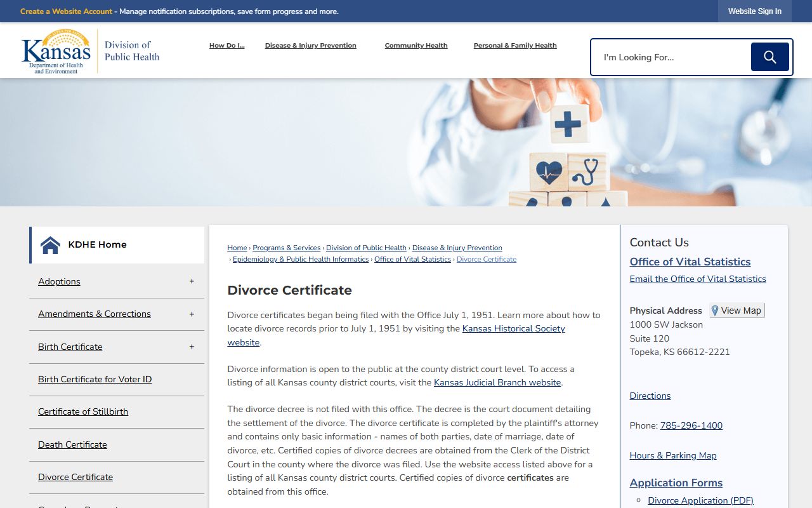Open Personal & Family Health menu
The height and width of the screenshot is (508, 812).
click(515, 46)
